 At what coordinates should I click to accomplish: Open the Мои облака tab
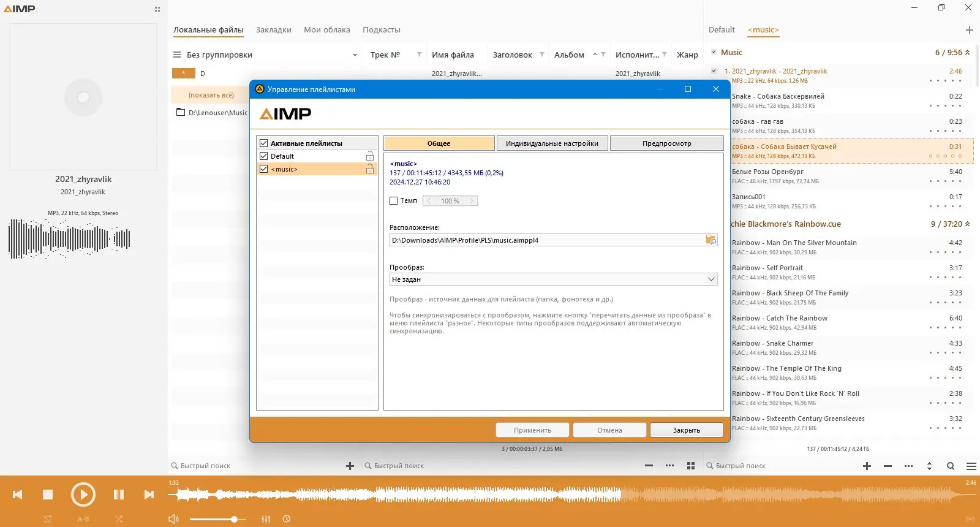coord(327,29)
